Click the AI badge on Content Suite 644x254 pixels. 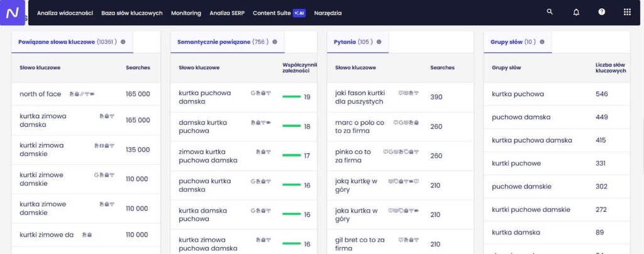[x=299, y=13]
